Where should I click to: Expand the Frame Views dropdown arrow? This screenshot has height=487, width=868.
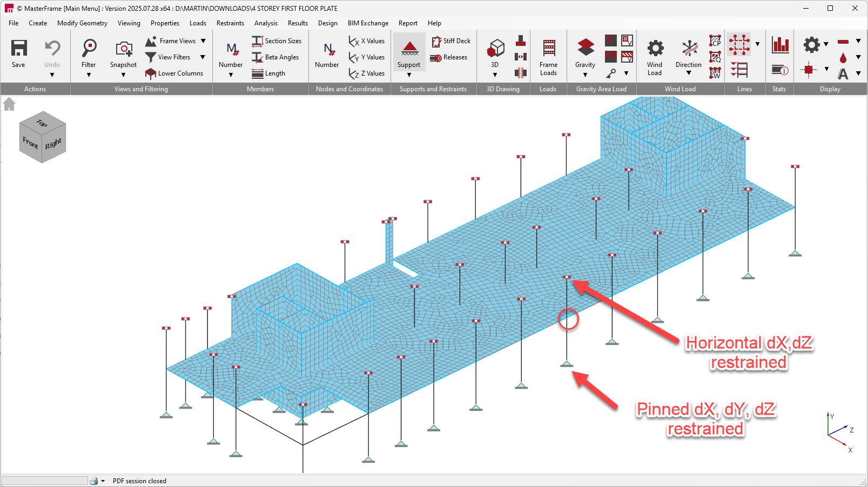click(x=203, y=41)
